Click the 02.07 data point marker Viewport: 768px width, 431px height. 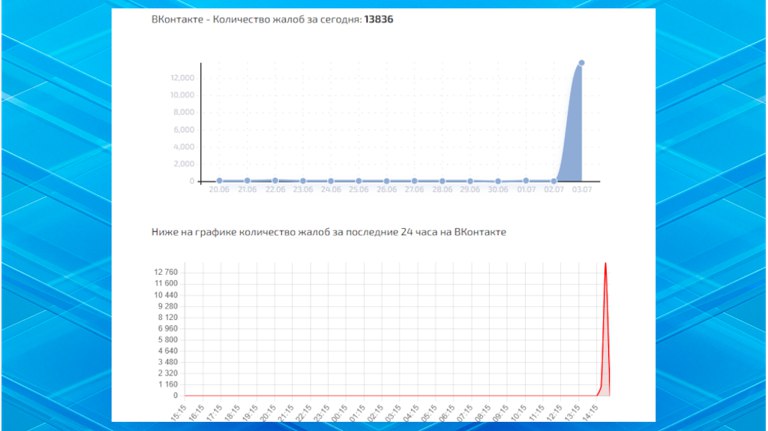point(554,181)
